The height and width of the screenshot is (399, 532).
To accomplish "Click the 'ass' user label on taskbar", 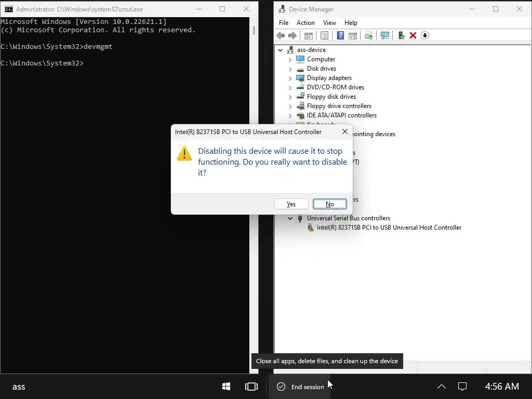I will tap(19, 387).
